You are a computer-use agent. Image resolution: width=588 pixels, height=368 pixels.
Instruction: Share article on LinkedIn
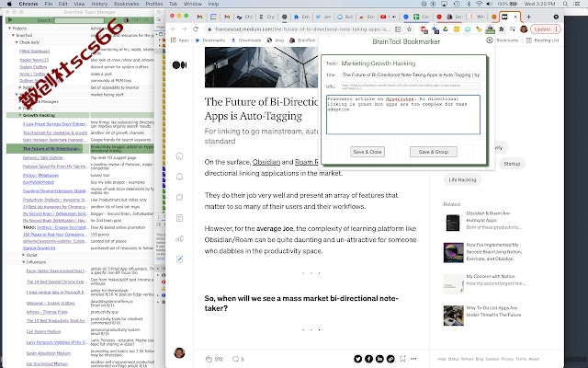click(x=379, y=359)
